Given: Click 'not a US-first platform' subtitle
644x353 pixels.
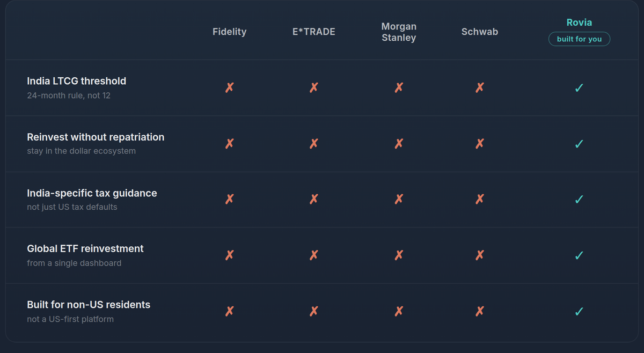Looking at the screenshot, I should coord(70,319).
